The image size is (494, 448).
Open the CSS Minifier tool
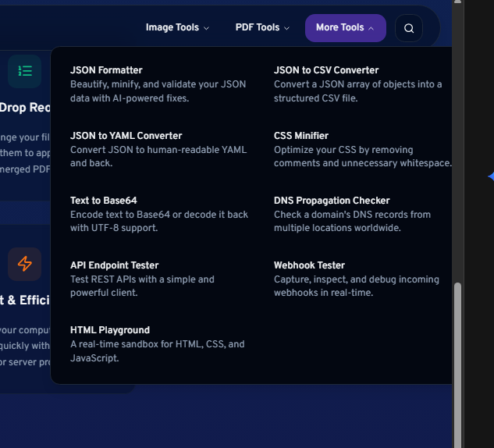coord(301,136)
